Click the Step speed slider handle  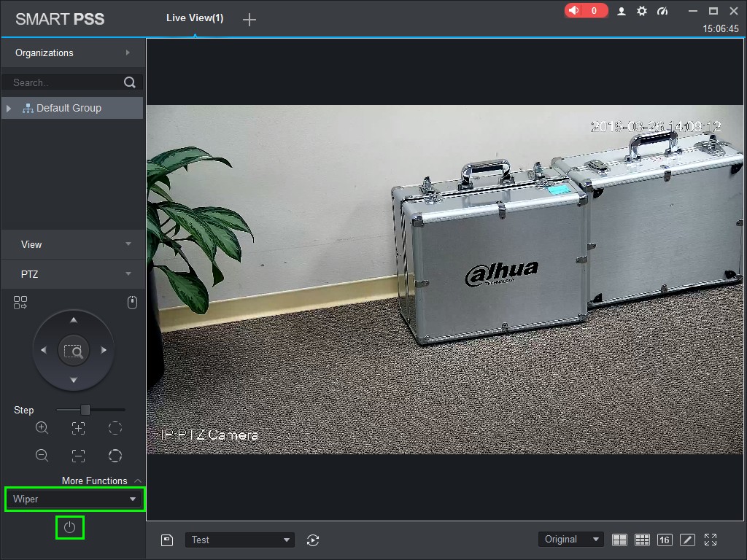(x=85, y=410)
